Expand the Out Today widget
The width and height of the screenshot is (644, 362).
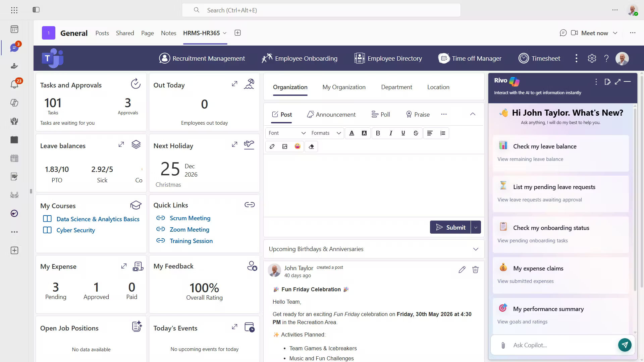(x=234, y=84)
